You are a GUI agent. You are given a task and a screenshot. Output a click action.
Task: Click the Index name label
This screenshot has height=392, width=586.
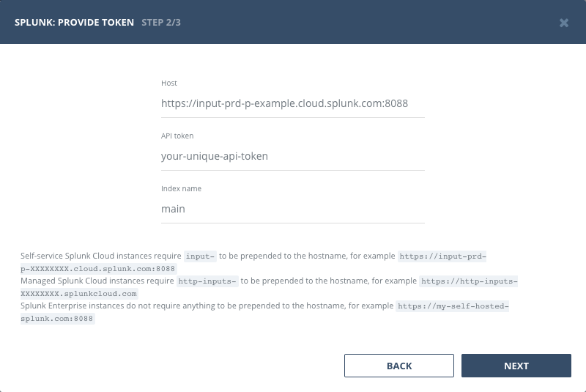[x=181, y=189]
